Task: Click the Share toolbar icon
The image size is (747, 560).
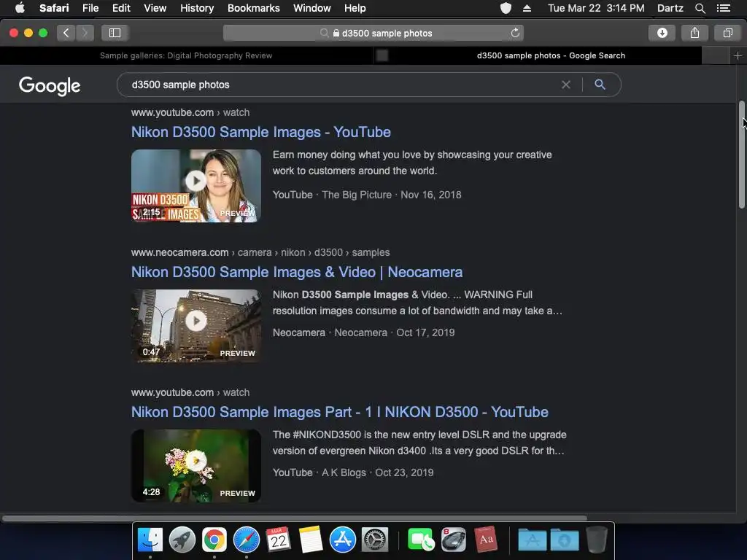Action: [x=694, y=33]
